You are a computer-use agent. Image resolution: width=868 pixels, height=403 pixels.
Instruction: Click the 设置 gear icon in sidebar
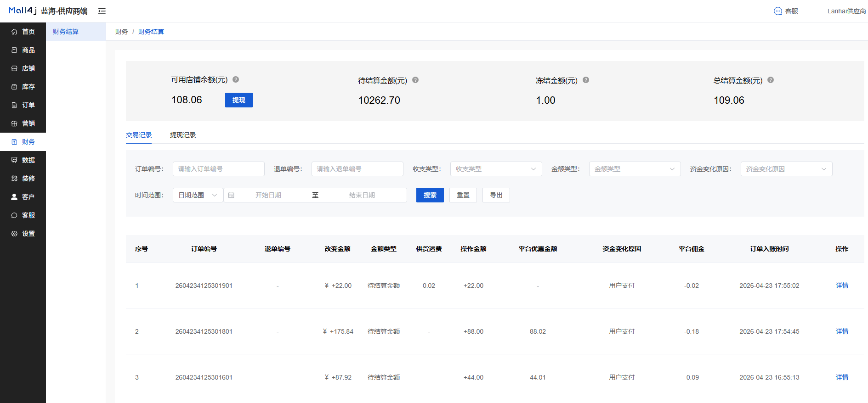pyautogui.click(x=14, y=234)
